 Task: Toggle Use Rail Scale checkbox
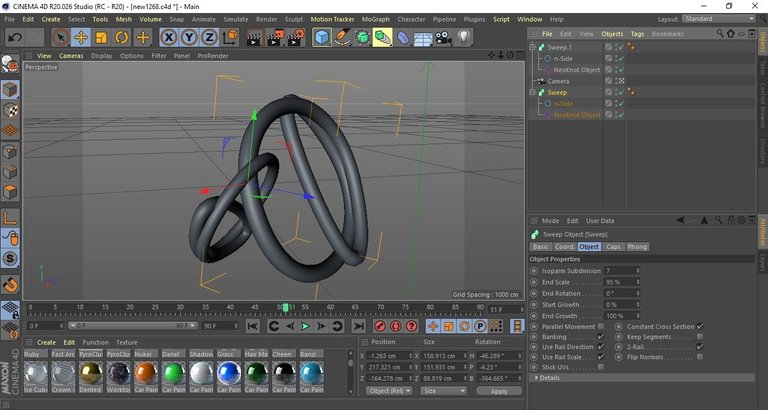pyautogui.click(x=601, y=357)
